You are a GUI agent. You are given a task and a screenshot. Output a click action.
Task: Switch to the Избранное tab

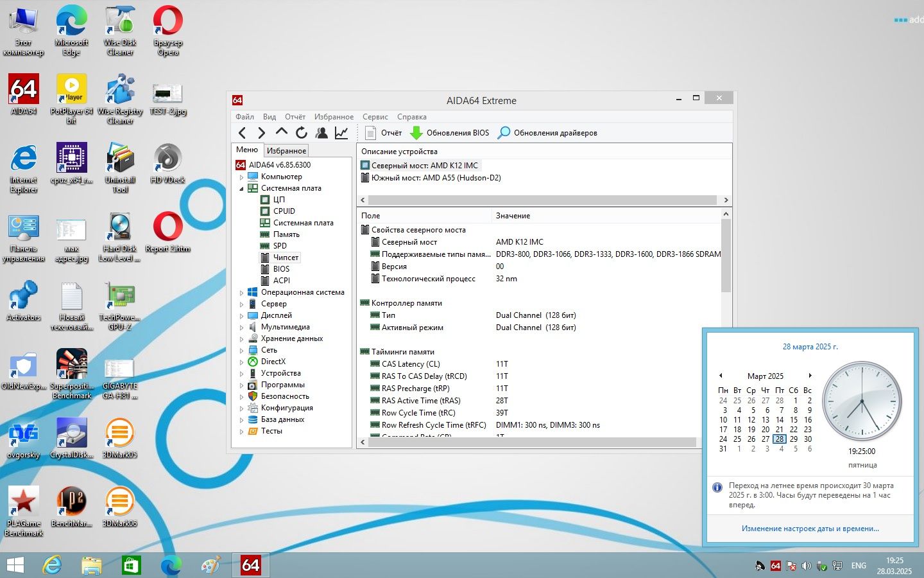[286, 151]
